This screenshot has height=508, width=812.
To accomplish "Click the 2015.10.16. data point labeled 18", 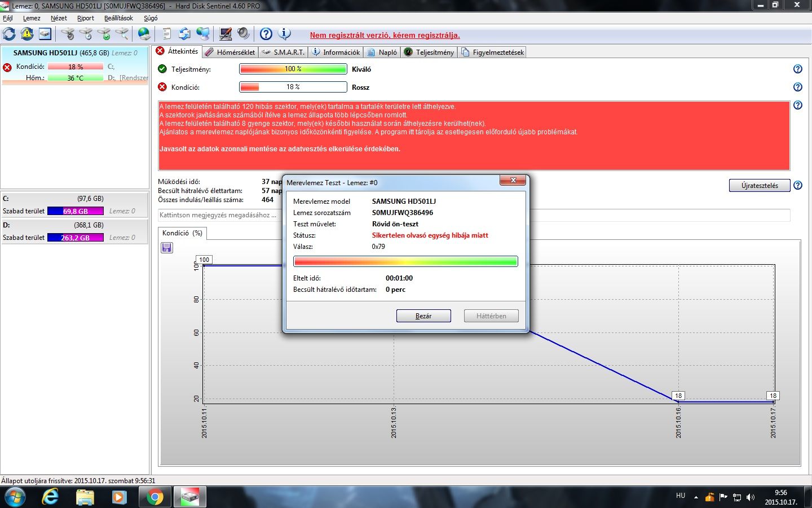I will (678, 396).
